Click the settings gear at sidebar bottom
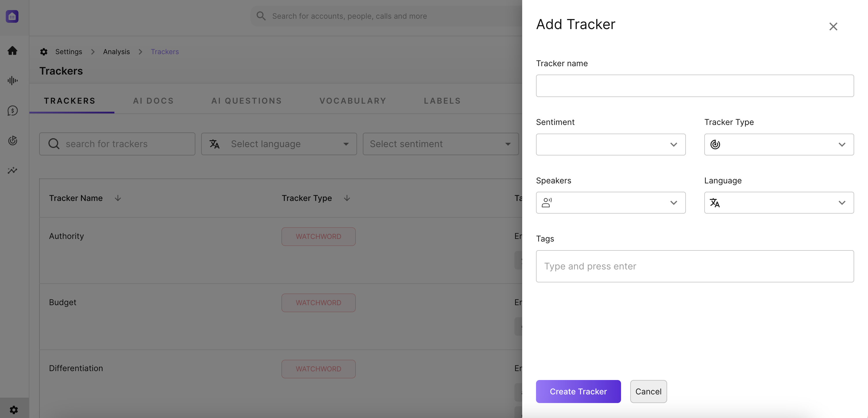 coord(14,410)
